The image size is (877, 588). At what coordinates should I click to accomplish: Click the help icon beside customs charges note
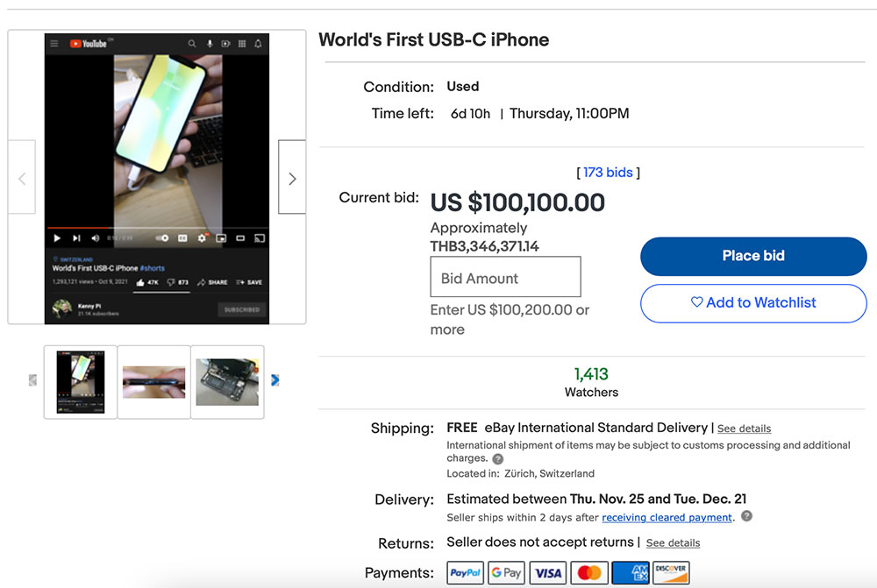click(498, 459)
